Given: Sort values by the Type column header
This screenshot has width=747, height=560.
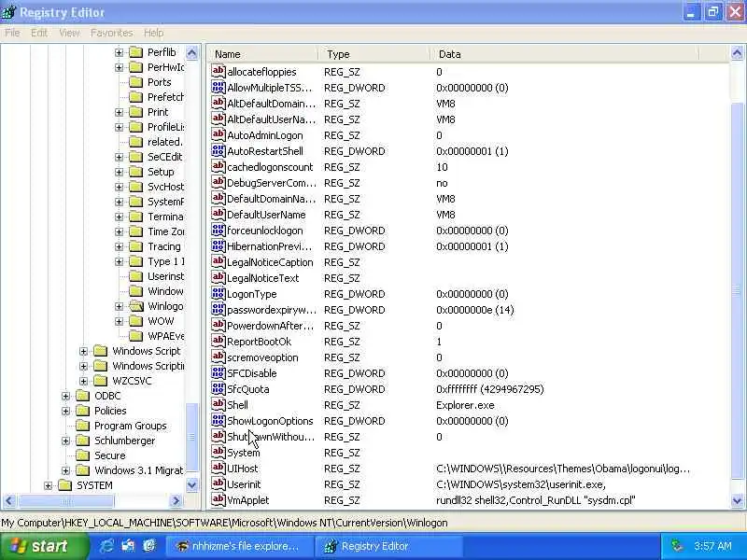Looking at the screenshot, I should [374, 54].
